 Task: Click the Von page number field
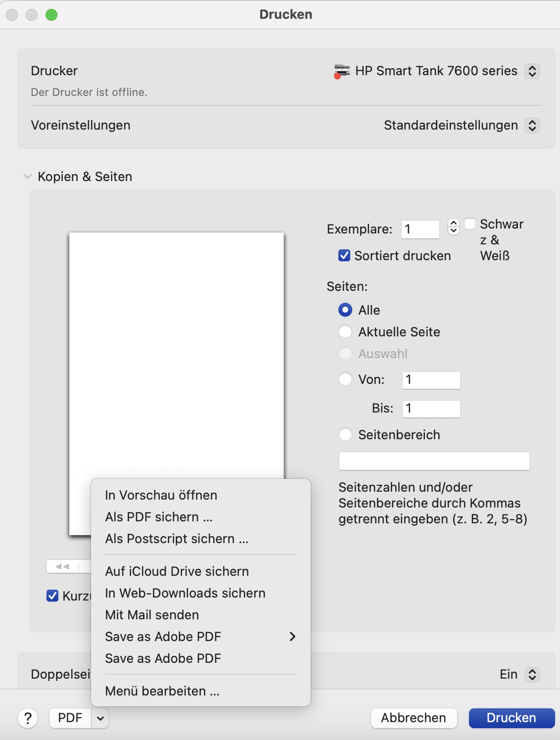(x=430, y=379)
